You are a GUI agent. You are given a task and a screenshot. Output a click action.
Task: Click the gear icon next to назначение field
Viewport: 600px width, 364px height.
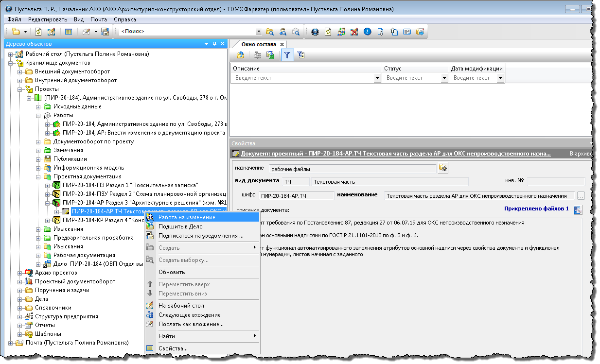point(442,168)
